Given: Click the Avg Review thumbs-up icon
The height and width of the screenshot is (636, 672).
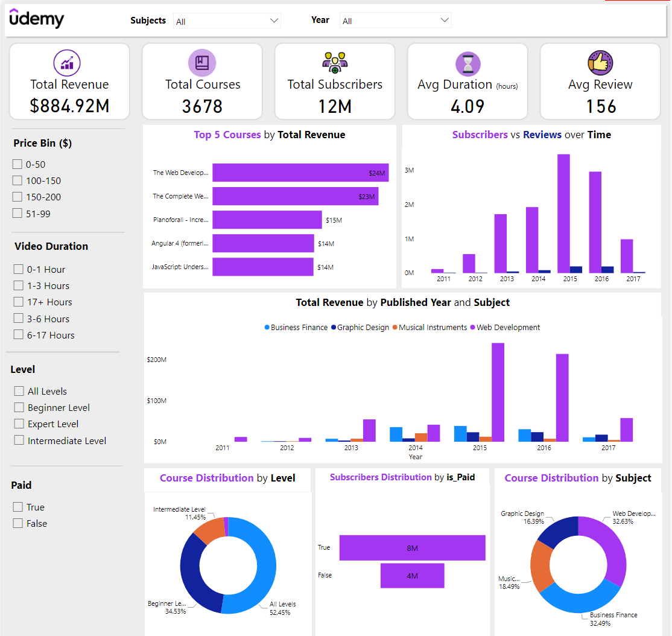Looking at the screenshot, I should [600, 62].
